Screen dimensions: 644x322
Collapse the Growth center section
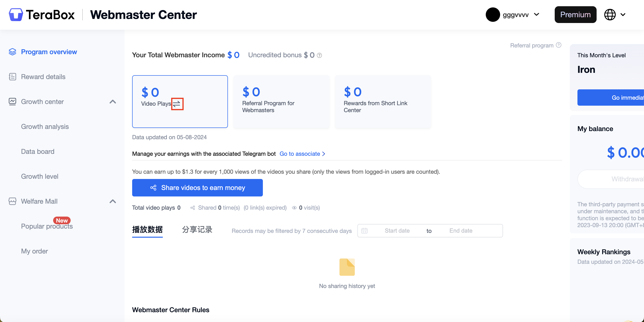tap(113, 102)
